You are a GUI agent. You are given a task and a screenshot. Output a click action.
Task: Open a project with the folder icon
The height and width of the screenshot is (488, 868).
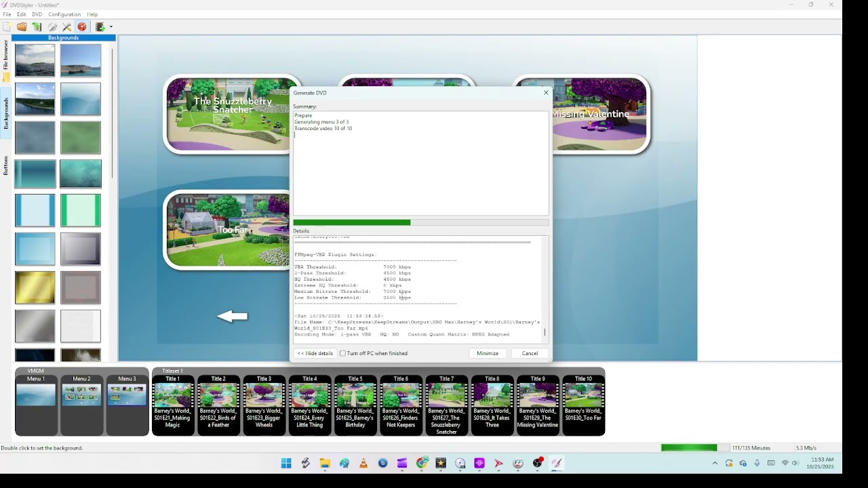coord(22,27)
